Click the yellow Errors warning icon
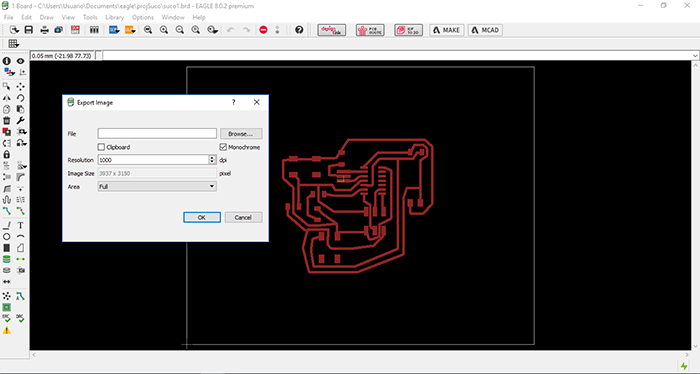This screenshot has width=700, height=374. [7, 330]
